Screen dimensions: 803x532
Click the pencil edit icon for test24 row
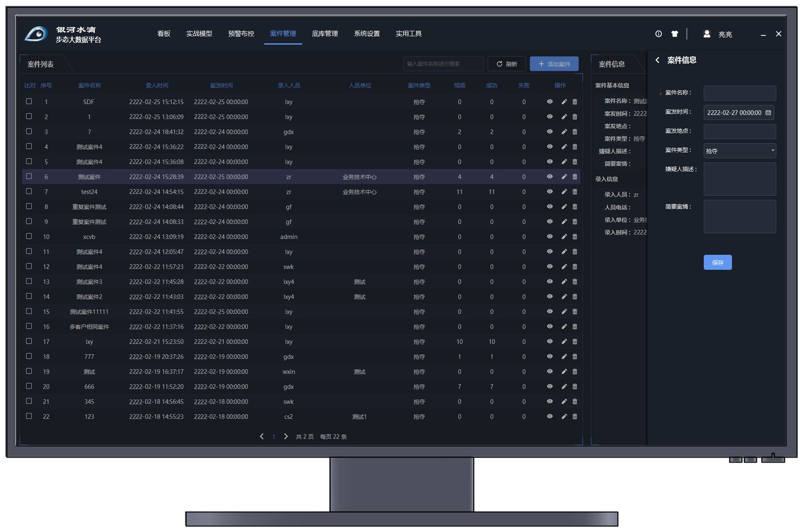point(564,192)
